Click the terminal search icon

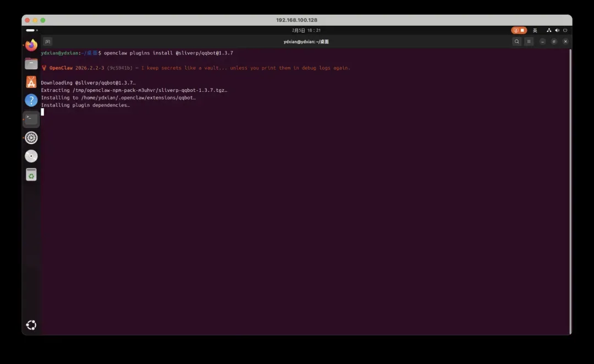[516, 41]
